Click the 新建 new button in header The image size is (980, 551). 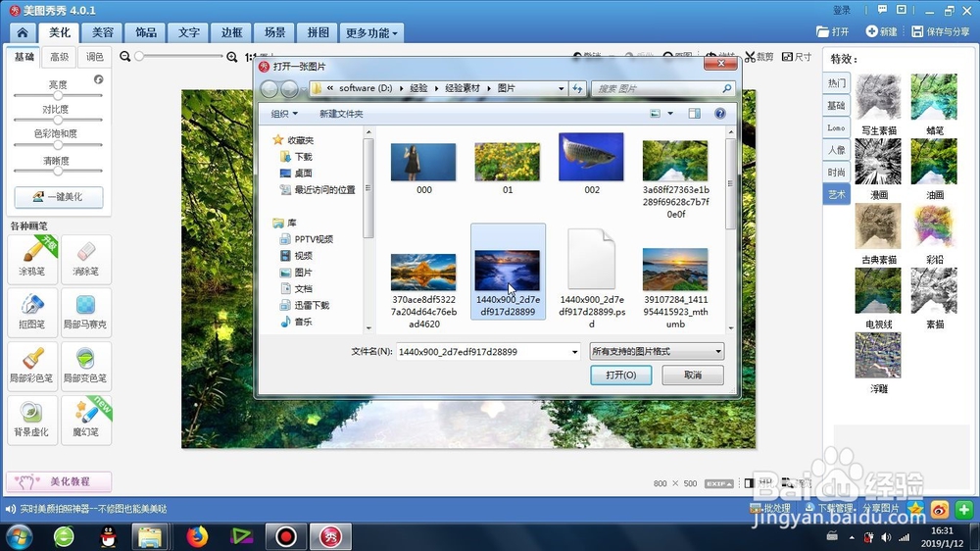point(881,31)
